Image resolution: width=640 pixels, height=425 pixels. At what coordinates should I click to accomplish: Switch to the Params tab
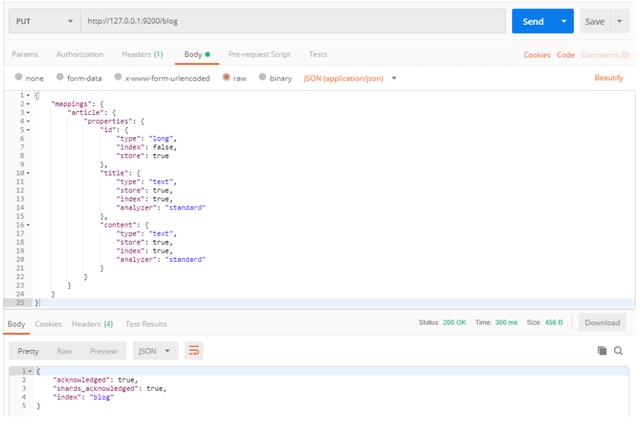tap(25, 54)
